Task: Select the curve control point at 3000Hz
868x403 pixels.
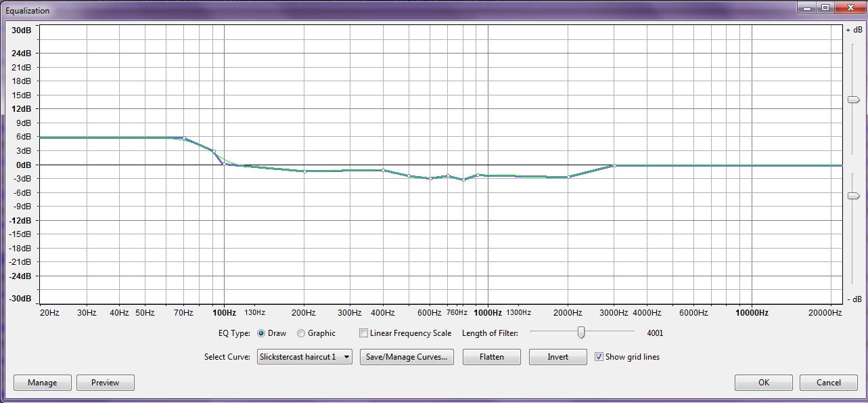Action: (x=614, y=165)
